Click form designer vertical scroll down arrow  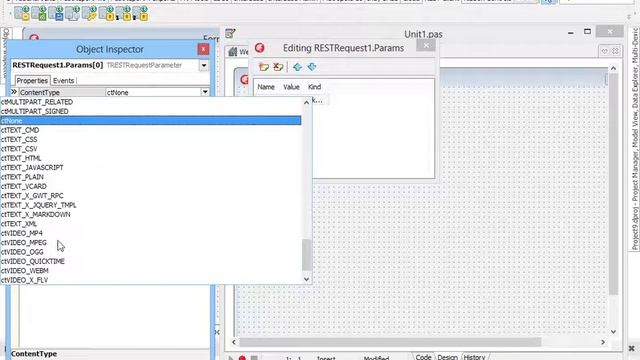pyautogui.click(x=613, y=332)
